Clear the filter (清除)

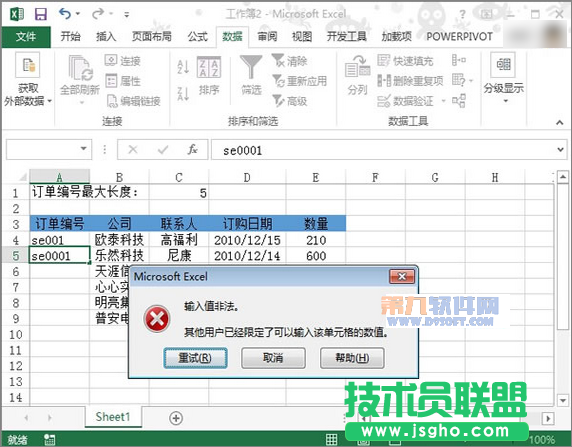point(290,61)
